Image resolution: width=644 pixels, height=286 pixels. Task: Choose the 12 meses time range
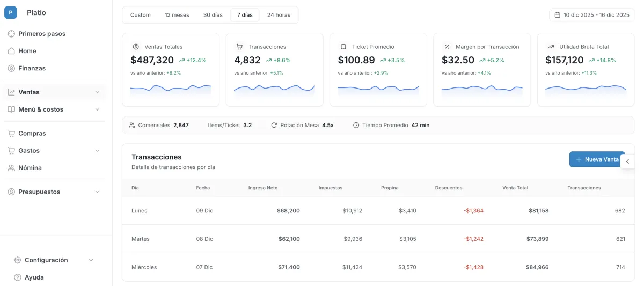point(177,15)
